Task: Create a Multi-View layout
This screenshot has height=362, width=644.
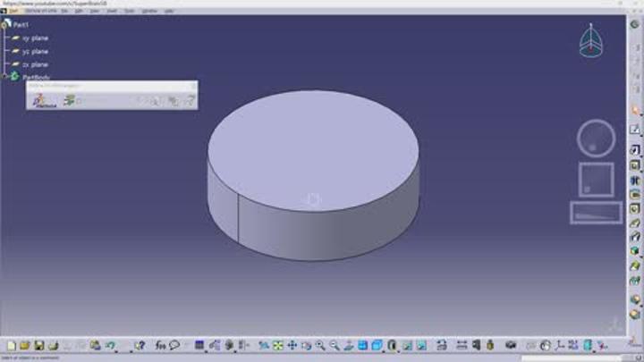Action: pyautogui.click(x=362, y=346)
